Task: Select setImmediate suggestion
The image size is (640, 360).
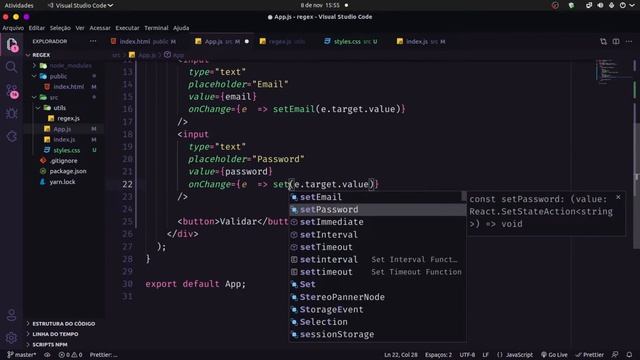Action: (377, 222)
